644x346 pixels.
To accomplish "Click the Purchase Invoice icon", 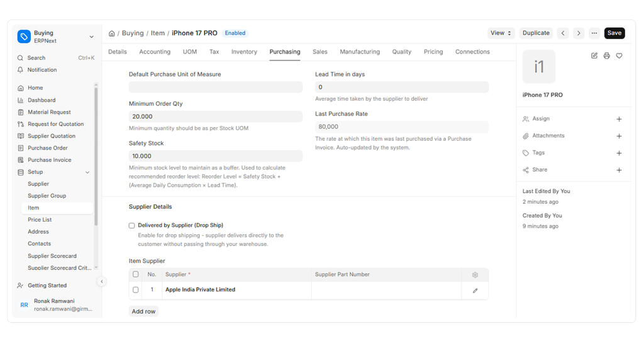I will 21,160.
